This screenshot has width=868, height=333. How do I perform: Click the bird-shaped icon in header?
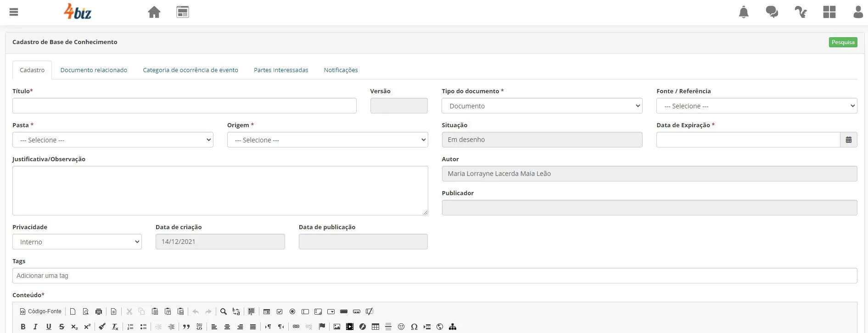(801, 12)
